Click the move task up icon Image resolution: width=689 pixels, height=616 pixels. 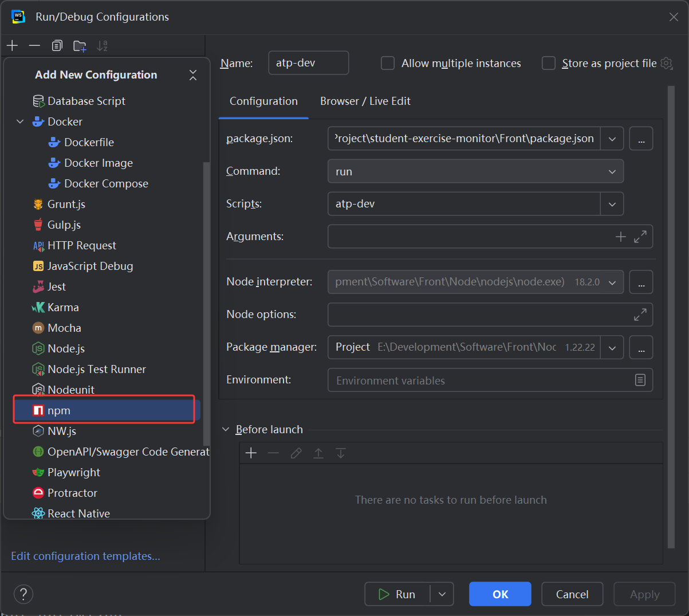pyautogui.click(x=318, y=453)
